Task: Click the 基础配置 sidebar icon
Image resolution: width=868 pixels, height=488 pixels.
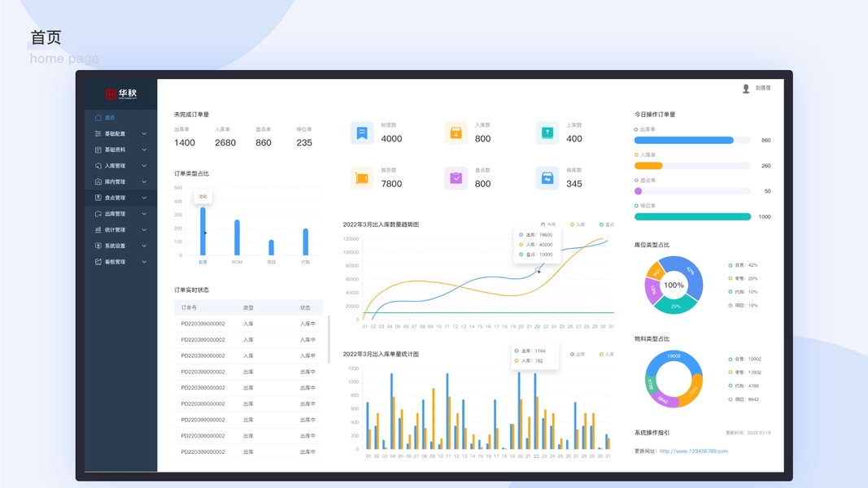Action: click(98, 134)
